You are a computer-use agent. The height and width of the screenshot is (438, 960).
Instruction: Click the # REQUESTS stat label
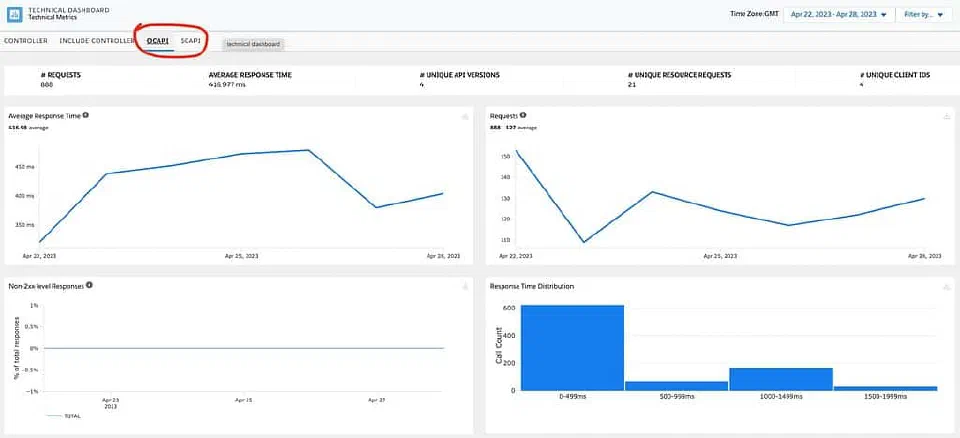[60, 75]
